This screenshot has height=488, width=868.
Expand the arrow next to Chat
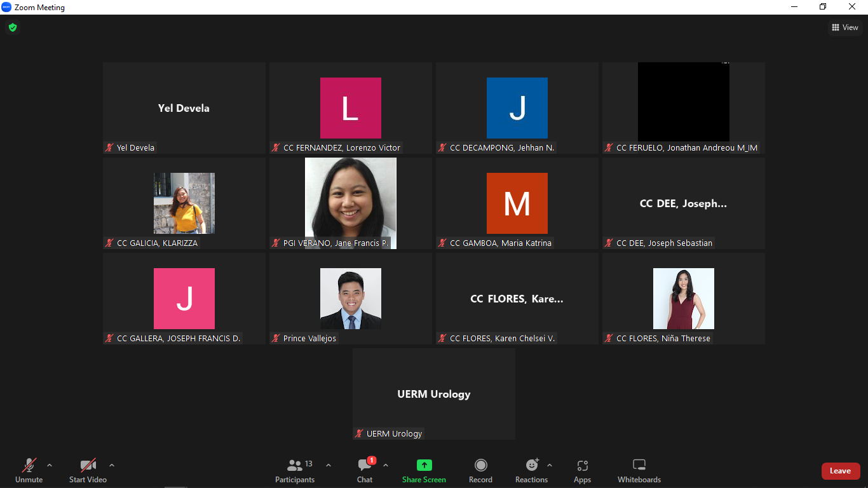click(x=386, y=465)
